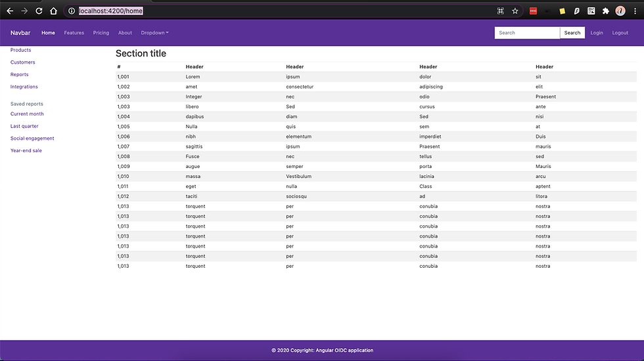Open the Extensions puzzle piece menu
Image resolution: width=644 pixels, height=361 pixels.
tap(605, 11)
